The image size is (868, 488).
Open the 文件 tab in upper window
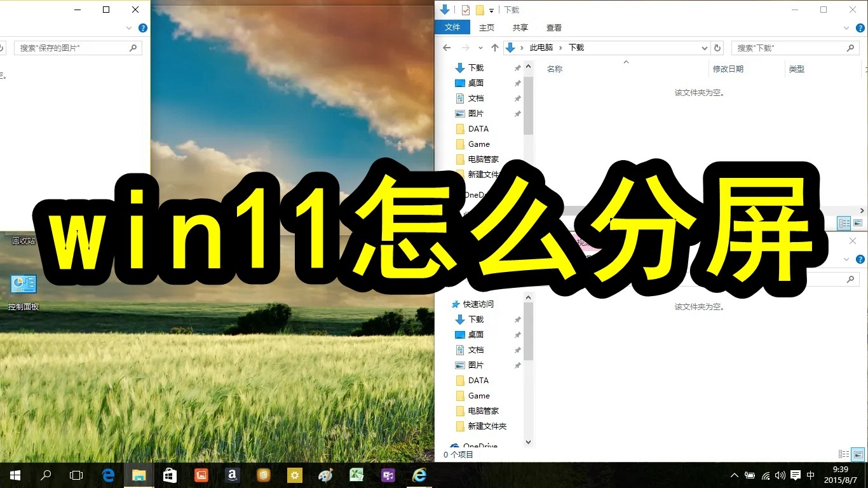[452, 27]
